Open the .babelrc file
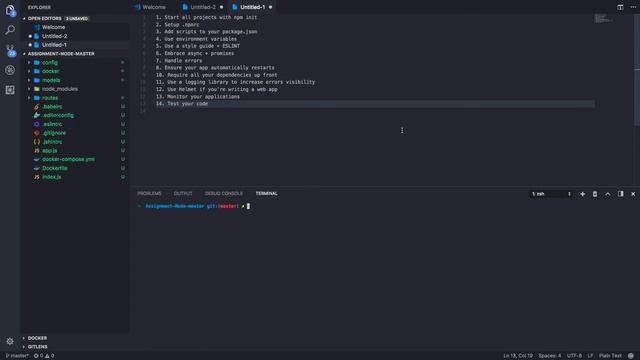 point(52,107)
